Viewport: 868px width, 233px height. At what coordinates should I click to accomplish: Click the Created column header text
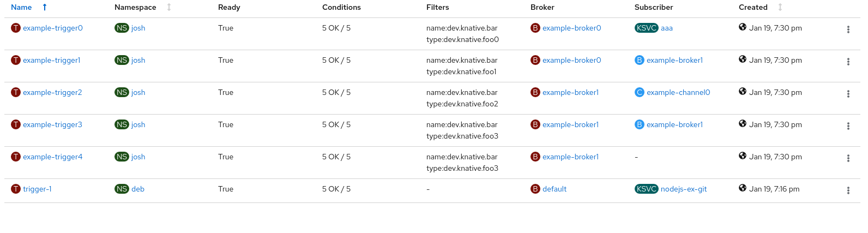coord(753,7)
